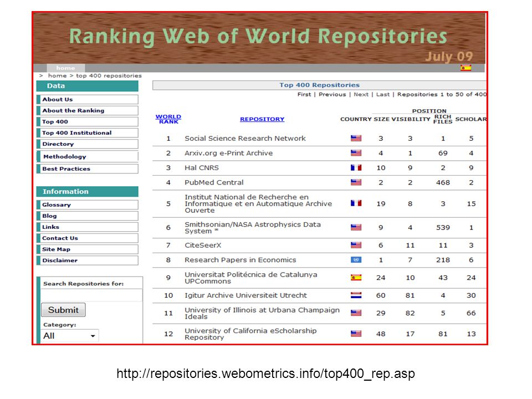Click the VISIBILITY column header
532x399 pixels.
click(x=411, y=119)
